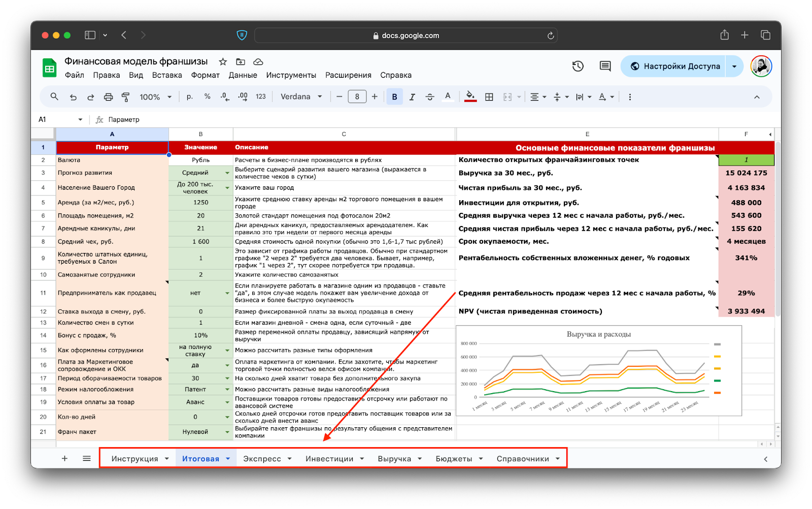Click the font size input field
The image size is (812, 509).
pyautogui.click(x=357, y=97)
